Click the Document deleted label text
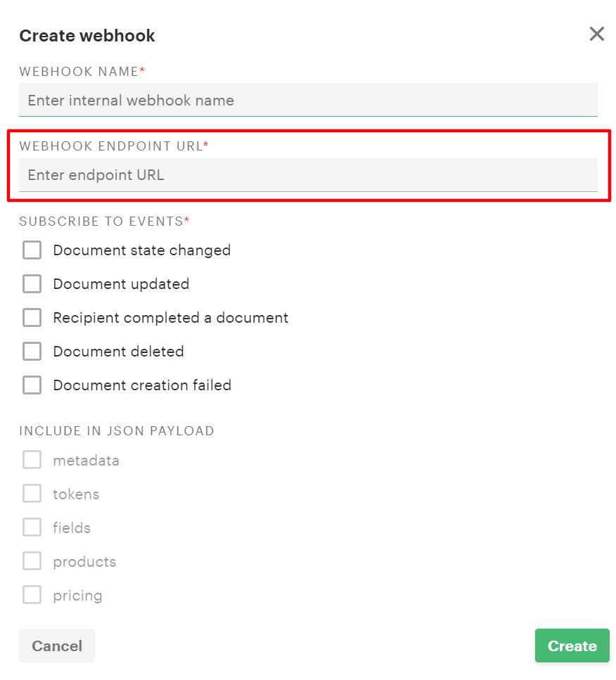This screenshot has height=680, width=616. (118, 352)
